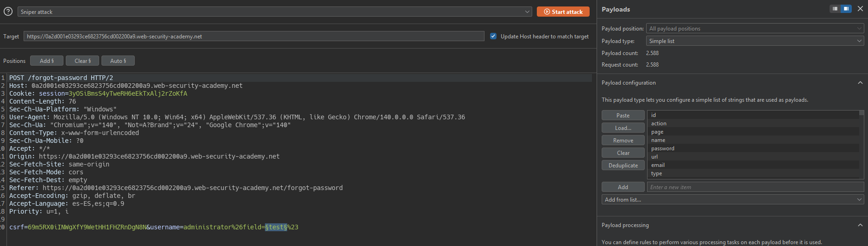868x246 pixels.
Task: Dock Payloads panel to the right
Action: point(846,9)
